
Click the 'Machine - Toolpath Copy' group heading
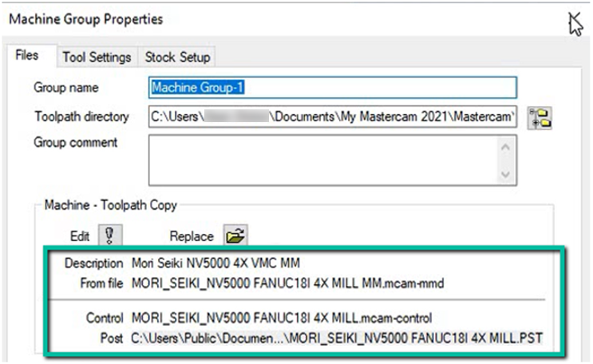(x=111, y=205)
